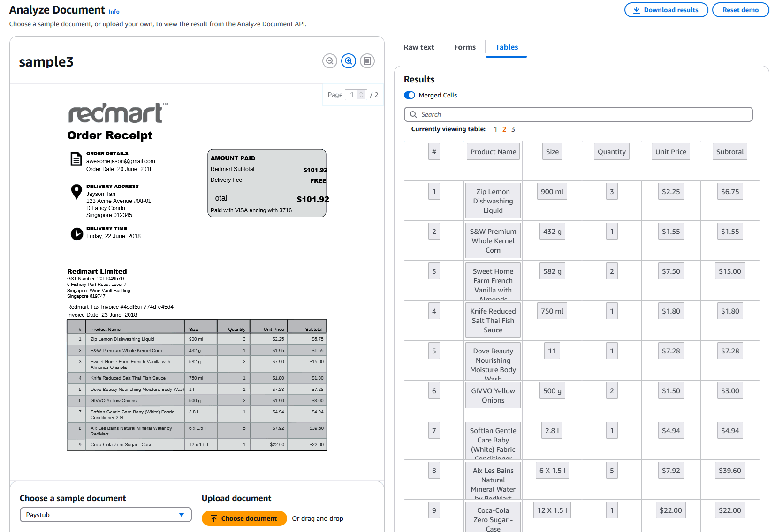This screenshot has height=532, width=775.
Task: Click the Unit Price header cell
Action: pos(671,152)
